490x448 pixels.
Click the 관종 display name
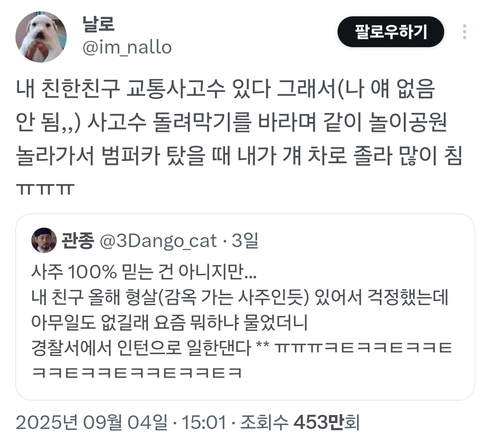click(x=78, y=240)
